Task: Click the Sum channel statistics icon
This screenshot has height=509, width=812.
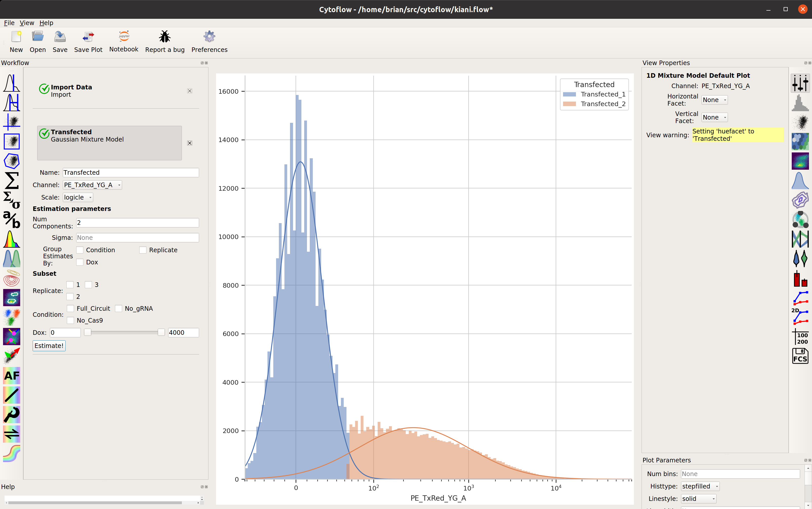Action: (11, 181)
